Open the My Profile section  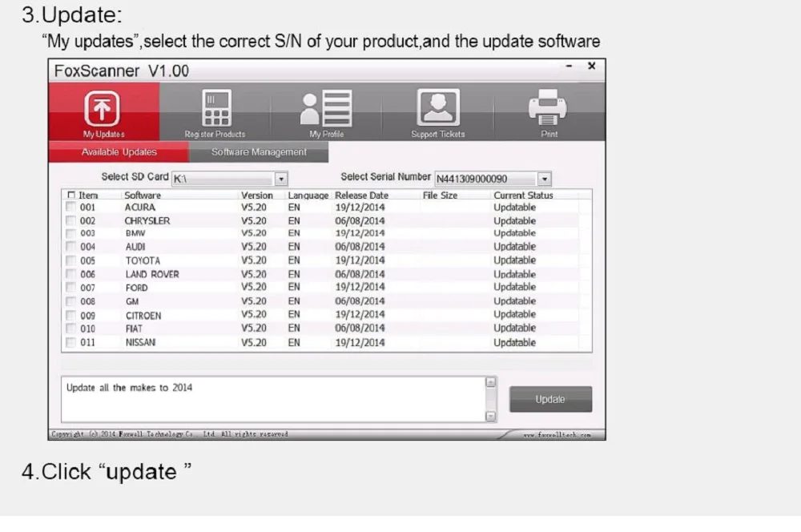coord(327,112)
